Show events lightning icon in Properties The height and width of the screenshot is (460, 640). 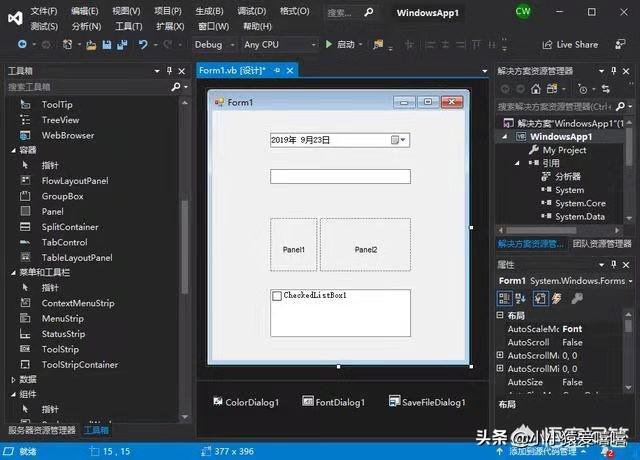pos(556,298)
